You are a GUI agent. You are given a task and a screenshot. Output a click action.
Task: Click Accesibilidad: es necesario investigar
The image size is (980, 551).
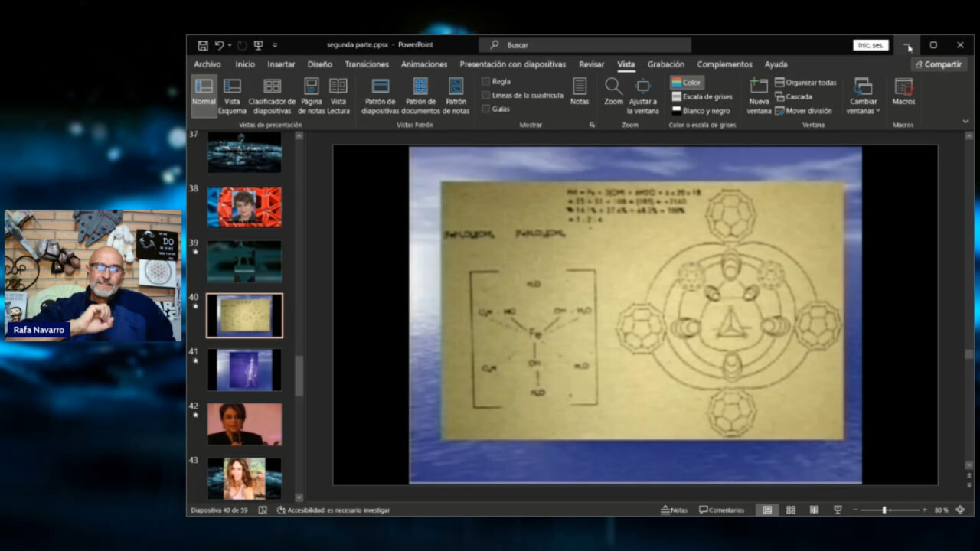[x=333, y=510]
